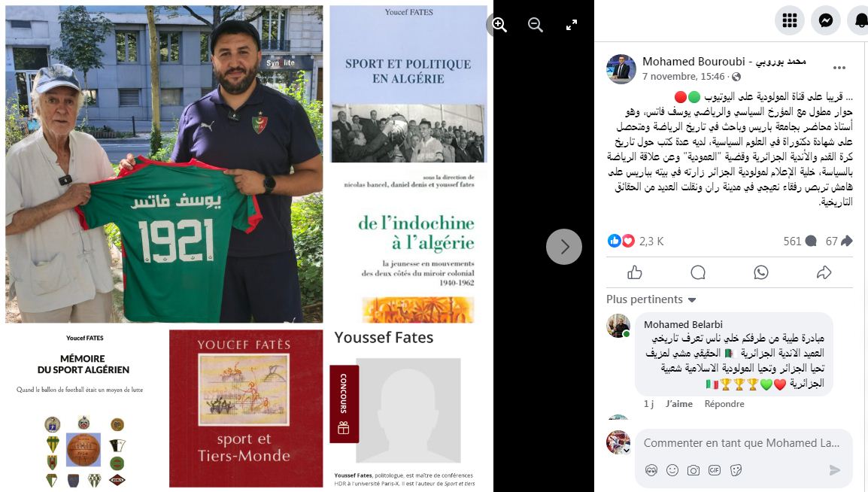The width and height of the screenshot is (868, 492).
Task: Open the notifications bell
Action: (860, 20)
